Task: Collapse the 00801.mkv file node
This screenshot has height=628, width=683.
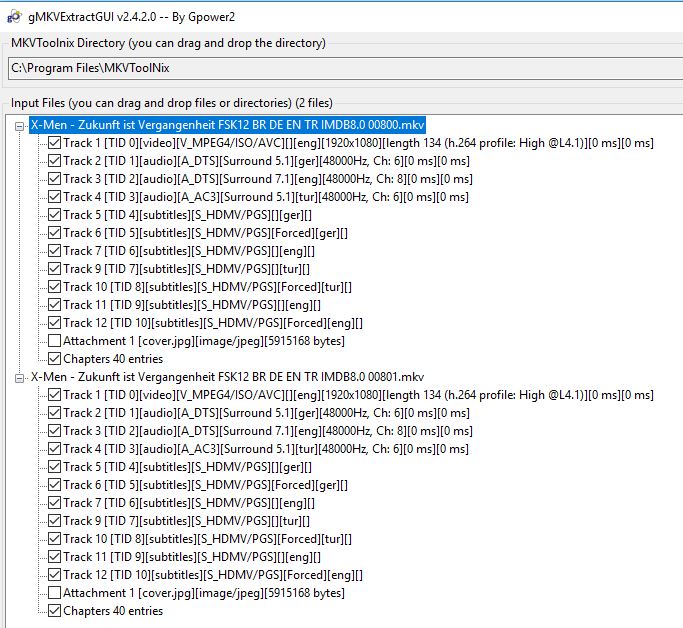Action: [x=19, y=378]
